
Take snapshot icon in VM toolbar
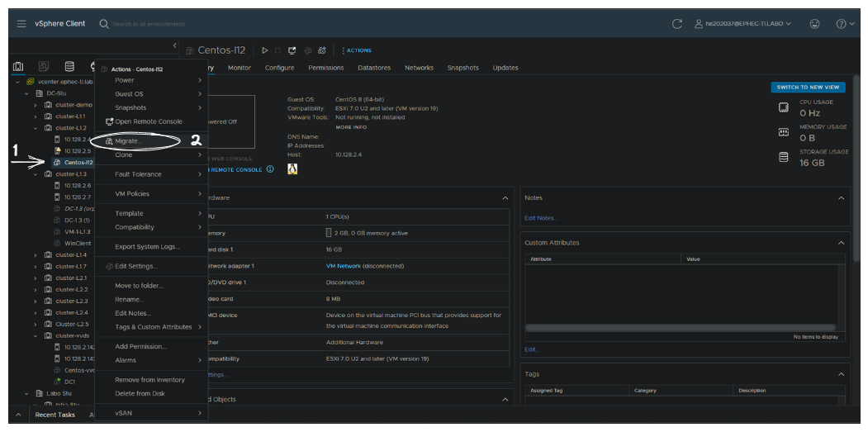coord(322,50)
